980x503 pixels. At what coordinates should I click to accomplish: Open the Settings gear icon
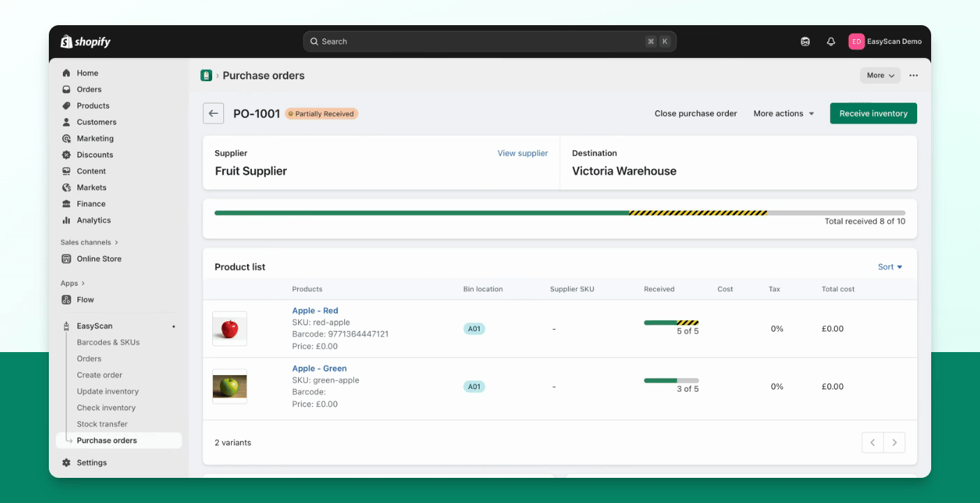coord(66,462)
